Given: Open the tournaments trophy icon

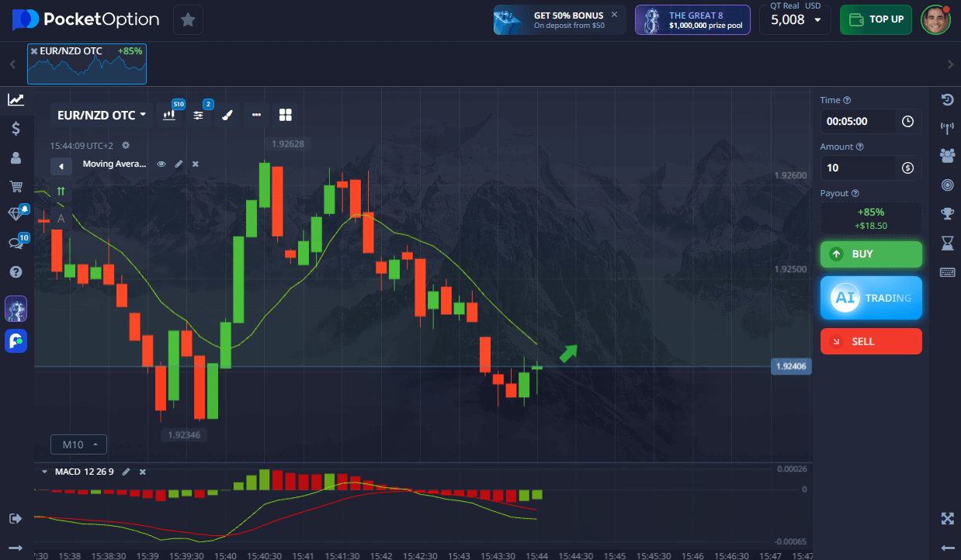Looking at the screenshot, I should (x=947, y=213).
